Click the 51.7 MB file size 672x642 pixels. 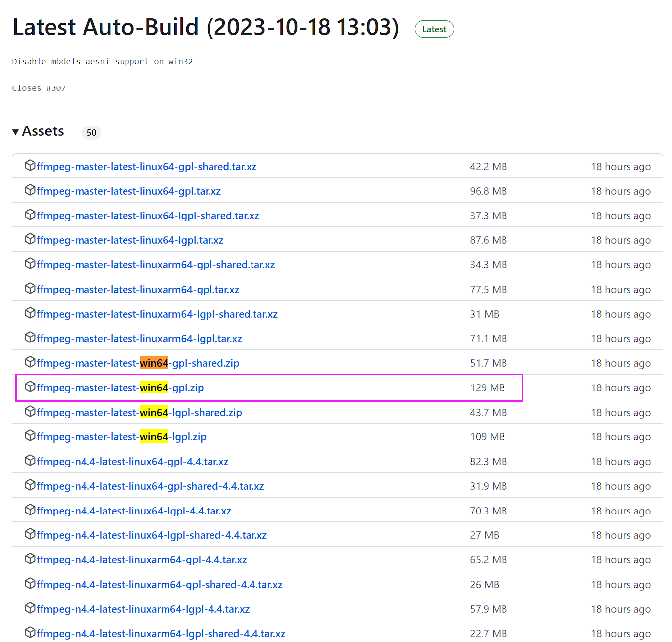click(x=489, y=363)
